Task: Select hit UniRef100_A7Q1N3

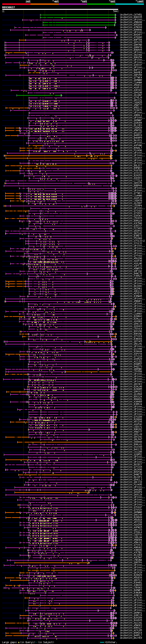Action: (x=131, y=37)
